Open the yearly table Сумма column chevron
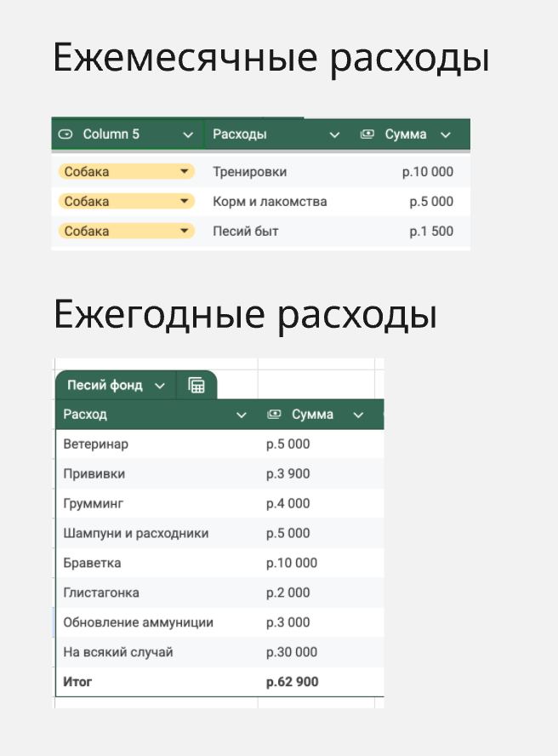The image size is (558, 756). [x=358, y=415]
